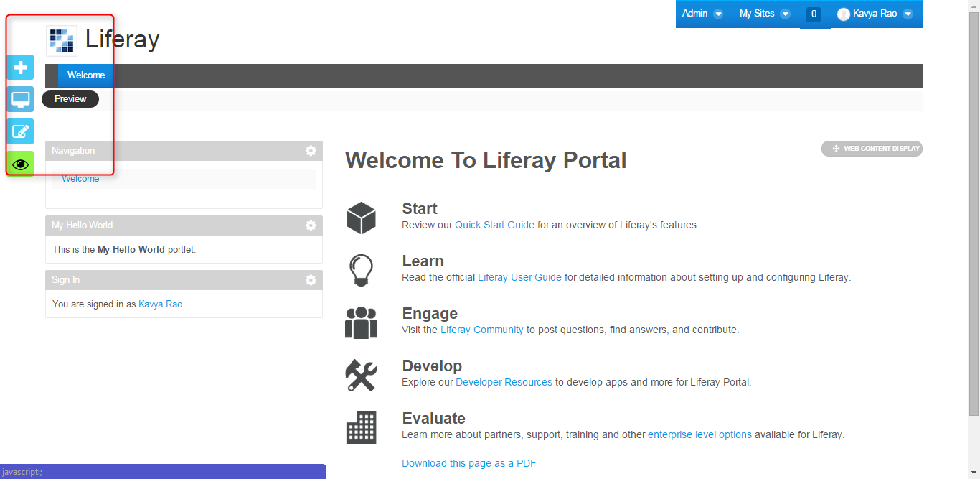Click the Engage people icon
The image size is (980, 479).
[361, 322]
